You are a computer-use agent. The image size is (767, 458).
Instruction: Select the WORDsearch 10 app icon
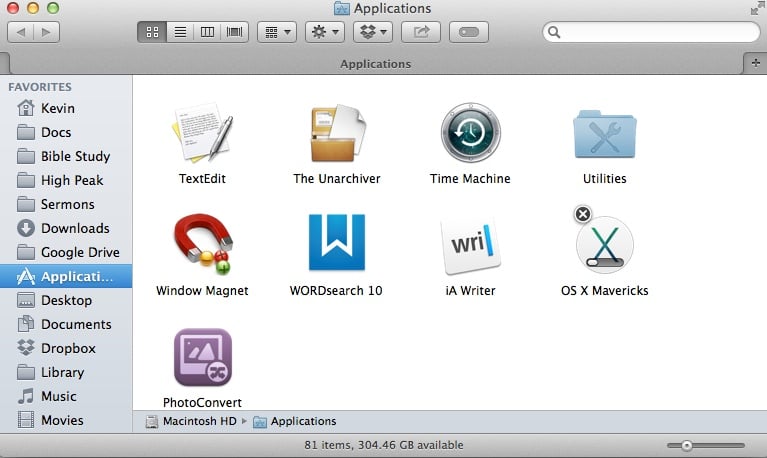click(337, 242)
